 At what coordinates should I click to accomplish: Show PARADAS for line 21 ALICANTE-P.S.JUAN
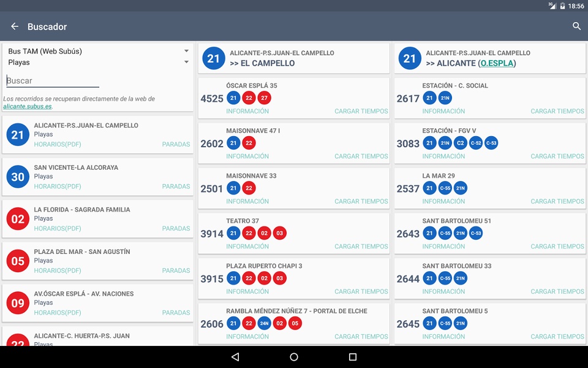(x=176, y=144)
